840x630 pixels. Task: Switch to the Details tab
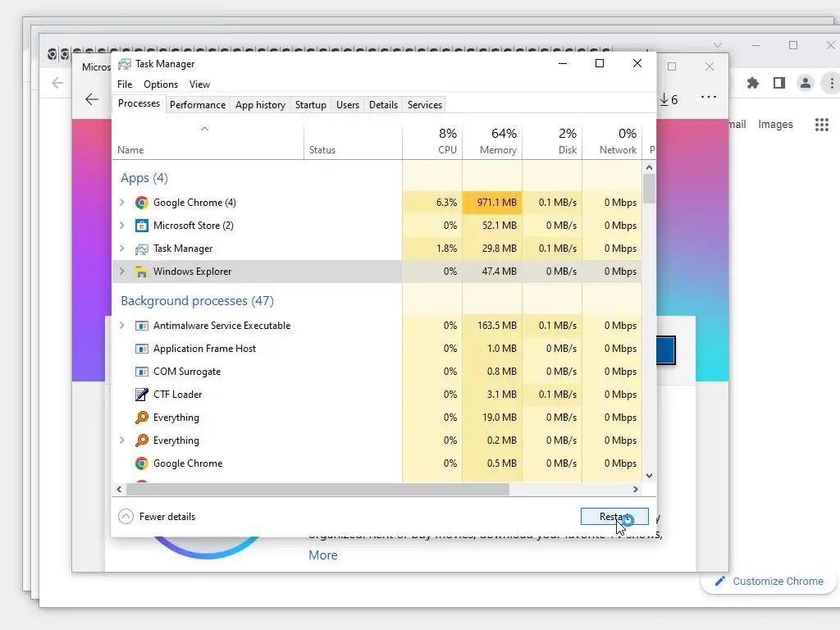click(384, 105)
